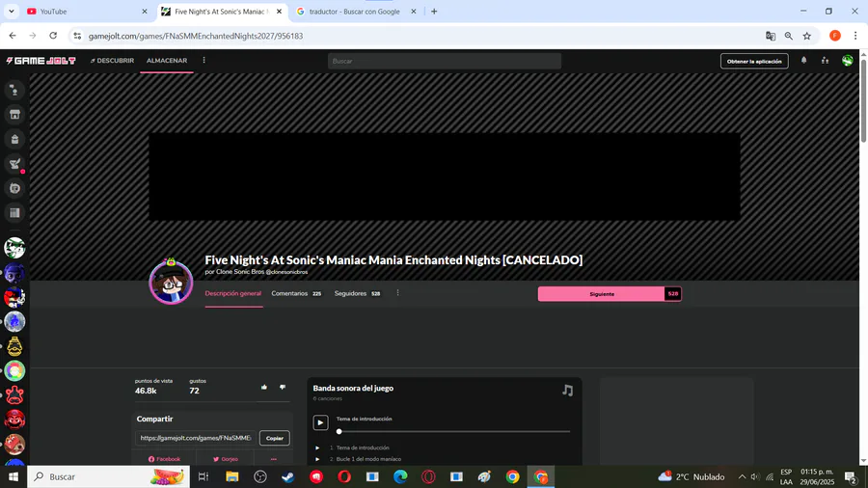The image size is (868, 488).
Task: Open more navigation options next to ALMACENAR
Action: pos(203,61)
